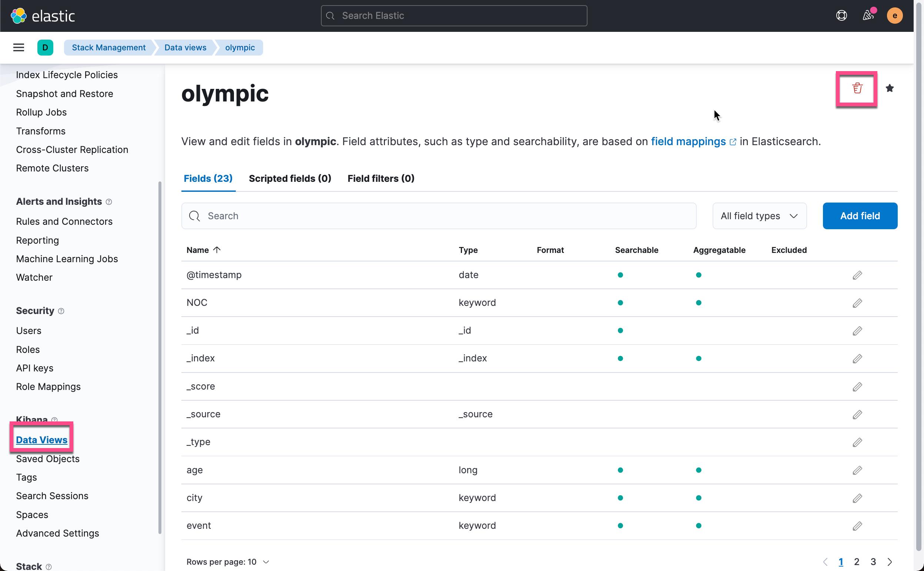924x571 pixels.
Task: Go to page 3 of fields
Action: pos(873,562)
